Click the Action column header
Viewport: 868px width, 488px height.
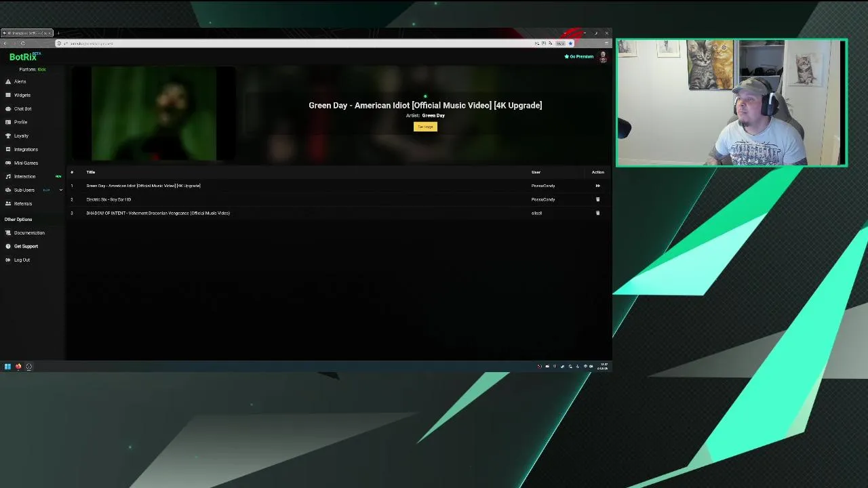click(x=597, y=172)
